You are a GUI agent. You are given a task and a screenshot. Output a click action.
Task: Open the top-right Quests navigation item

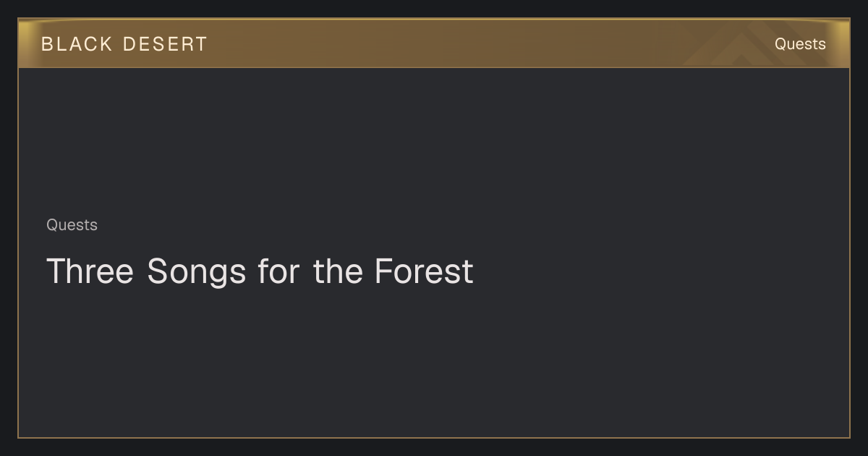[x=800, y=44]
